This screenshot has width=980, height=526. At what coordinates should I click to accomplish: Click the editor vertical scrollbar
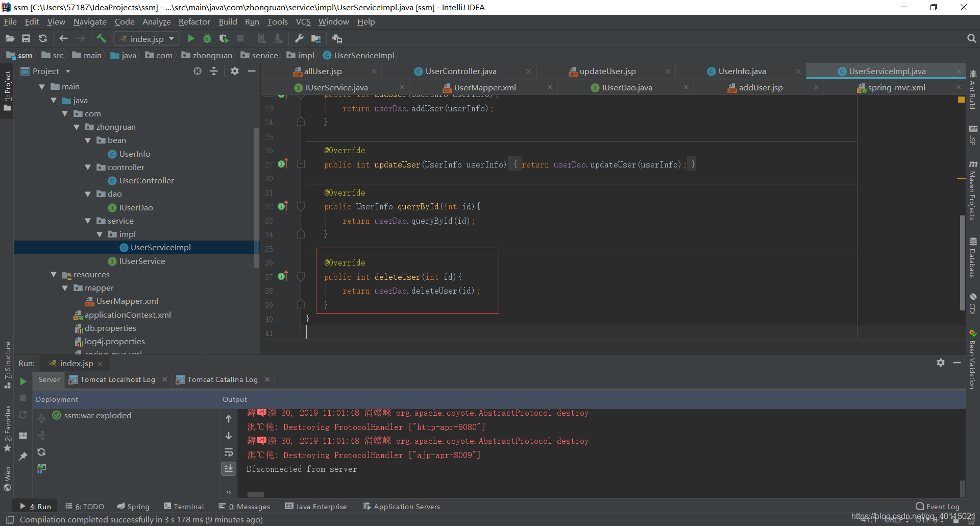click(x=963, y=263)
